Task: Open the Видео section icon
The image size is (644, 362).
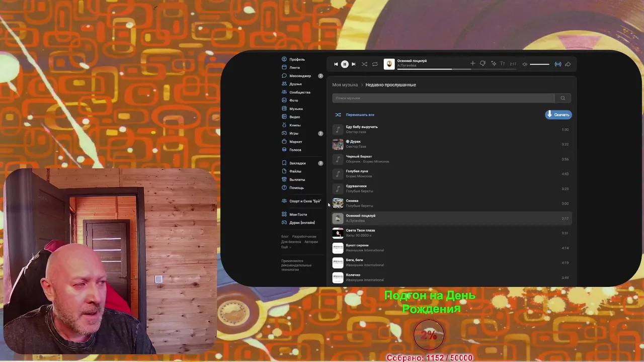Action: pos(284,117)
